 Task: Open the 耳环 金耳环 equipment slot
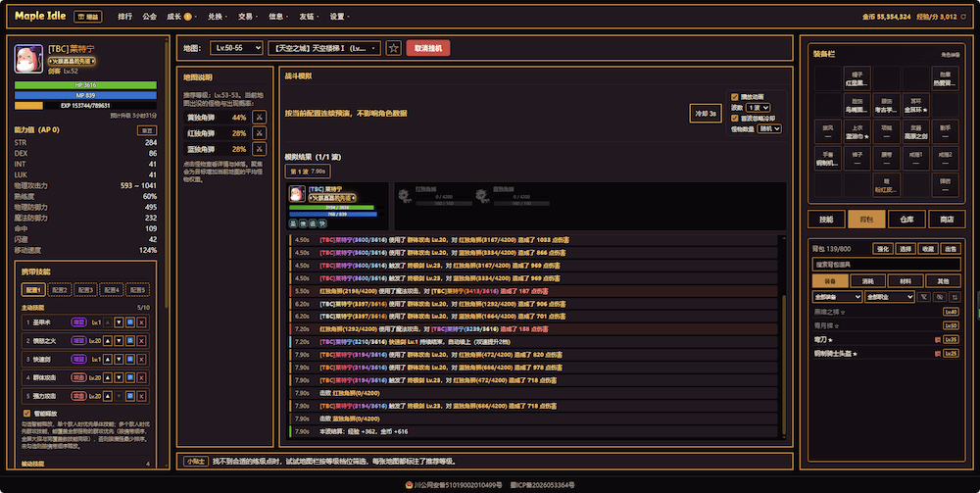pyautogui.click(x=915, y=105)
